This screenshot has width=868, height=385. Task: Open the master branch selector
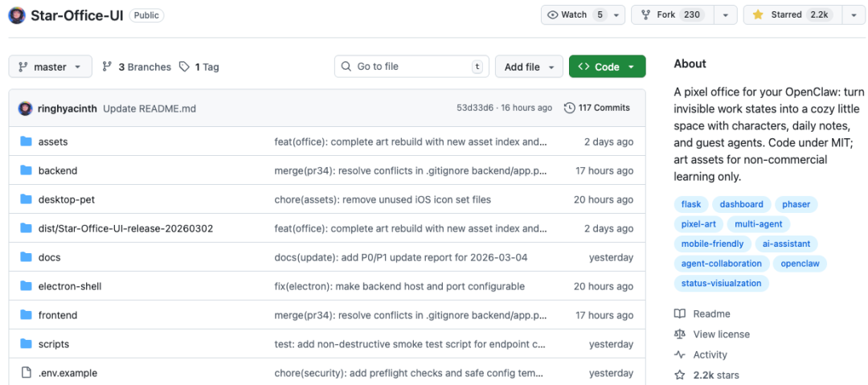tap(50, 67)
